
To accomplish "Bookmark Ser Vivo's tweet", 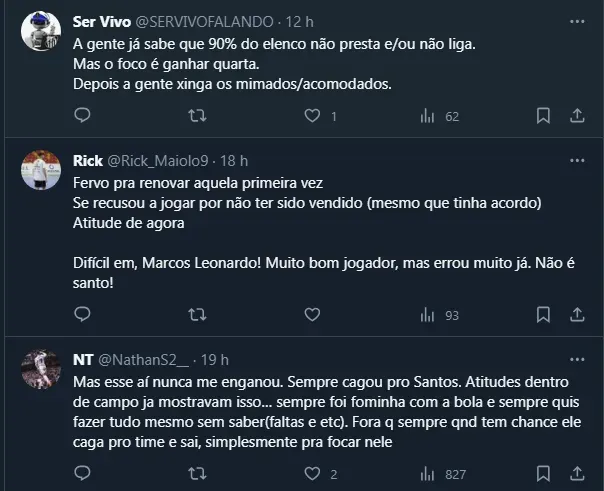I will [543, 116].
